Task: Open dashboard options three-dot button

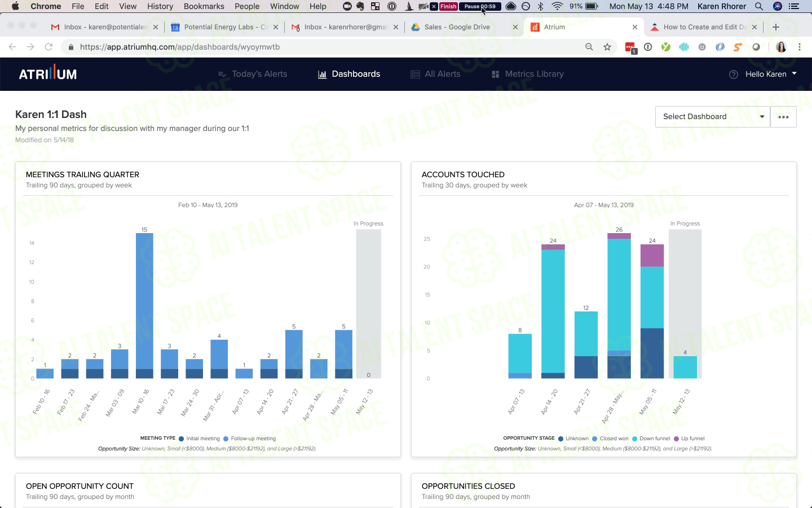Action: 783,117
